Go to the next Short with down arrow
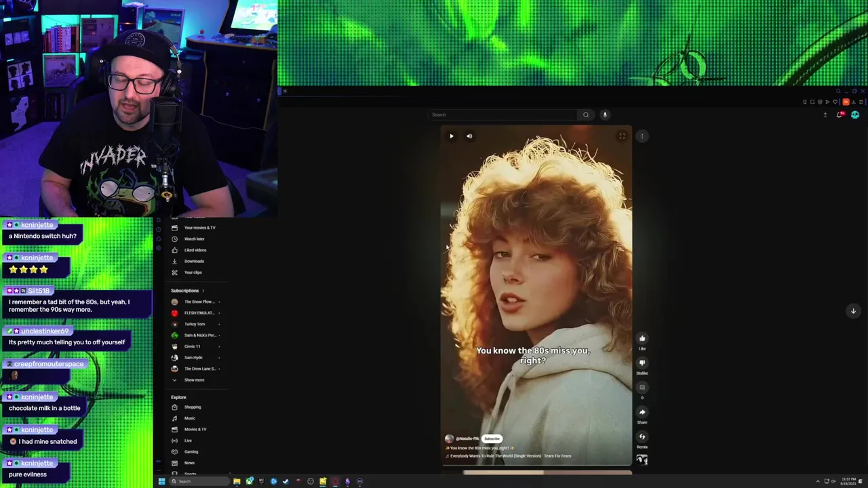This screenshot has width=868, height=488. pos(854,310)
